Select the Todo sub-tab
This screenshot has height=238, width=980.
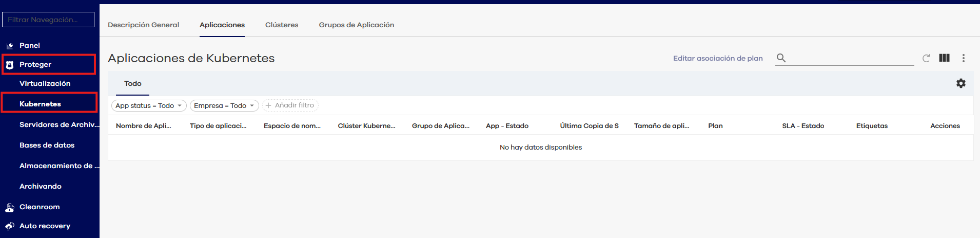point(133,83)
